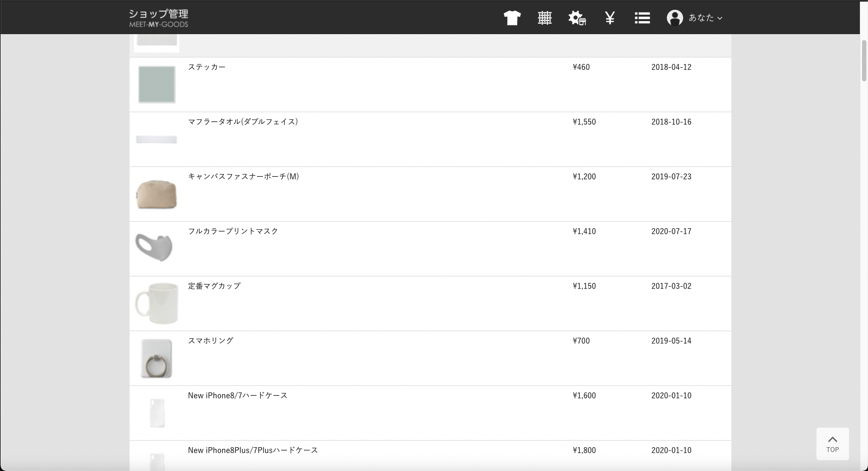The height and width of the screenshot is (471, 868).
Task: Click the print mask product thumbnail
Action: [x=157, y=249]
